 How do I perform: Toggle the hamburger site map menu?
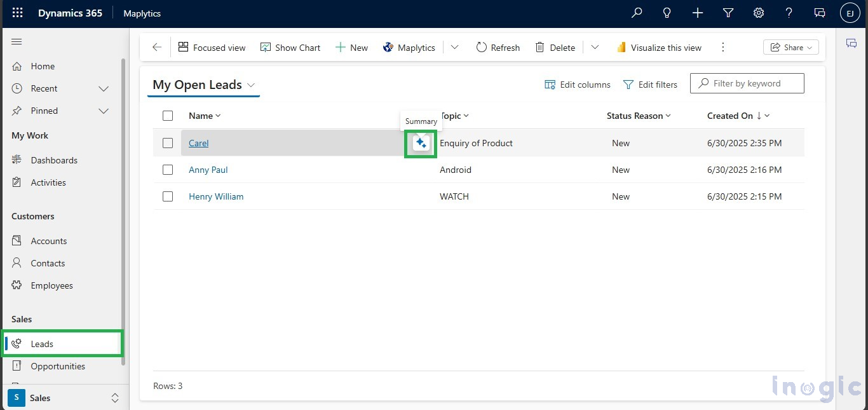[17, 42]
